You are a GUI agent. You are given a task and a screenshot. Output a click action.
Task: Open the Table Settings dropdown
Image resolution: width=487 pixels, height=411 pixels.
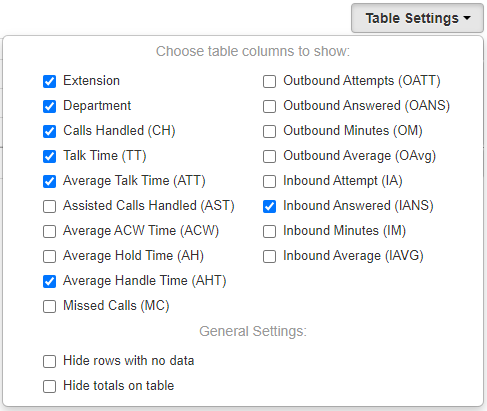click(417, 18)
